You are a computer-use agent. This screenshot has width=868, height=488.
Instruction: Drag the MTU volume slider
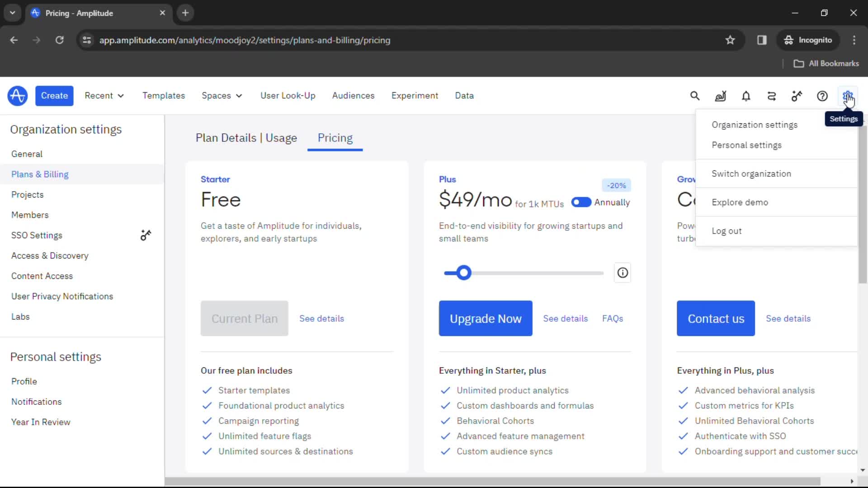(464, 273)
